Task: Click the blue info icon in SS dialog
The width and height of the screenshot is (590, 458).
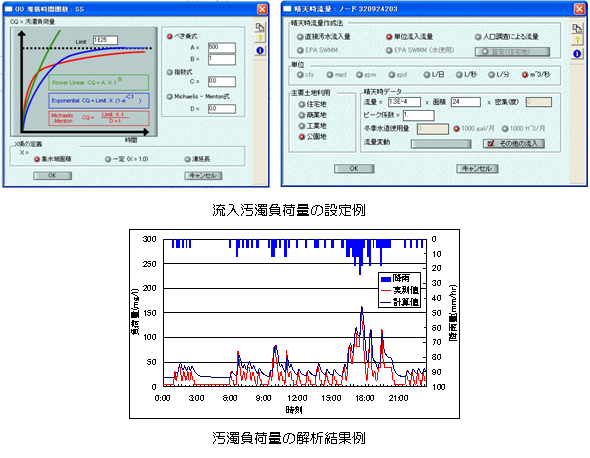Action: pos(260,50)
